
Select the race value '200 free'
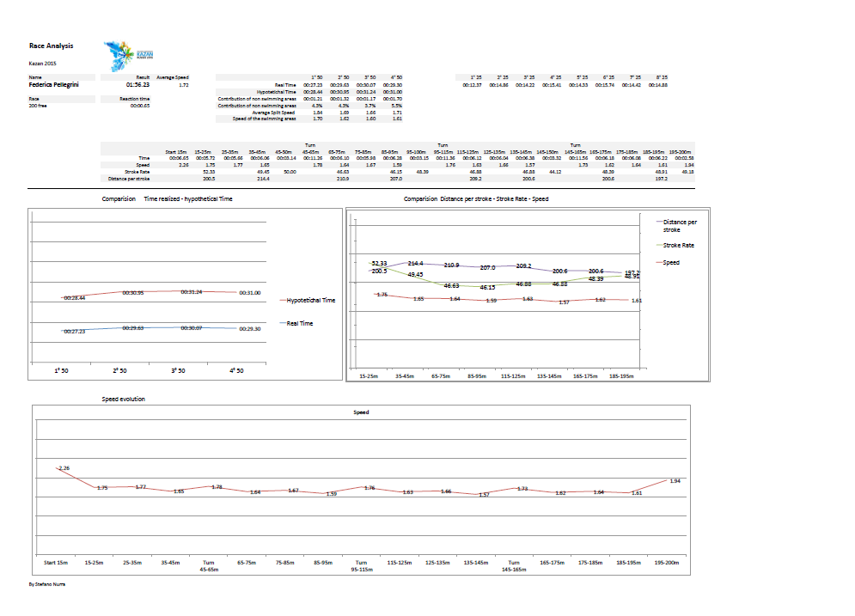click(38, 106)
